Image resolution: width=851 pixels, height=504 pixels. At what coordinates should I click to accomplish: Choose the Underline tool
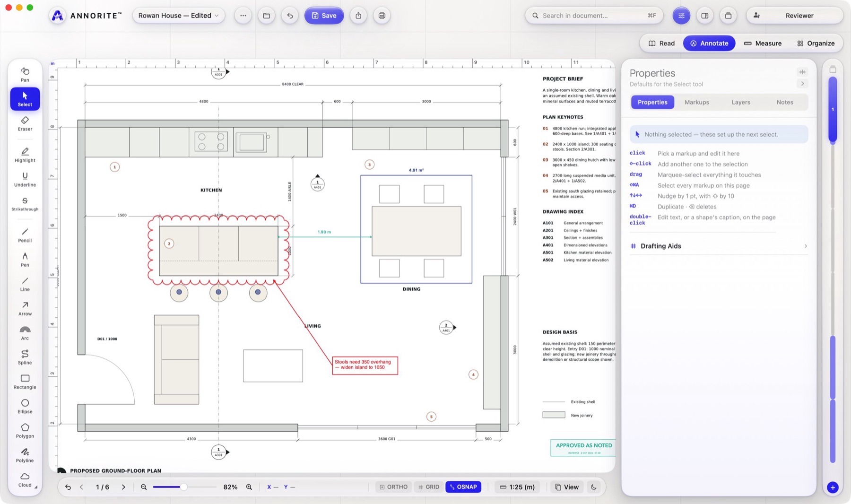coord(25,180)
